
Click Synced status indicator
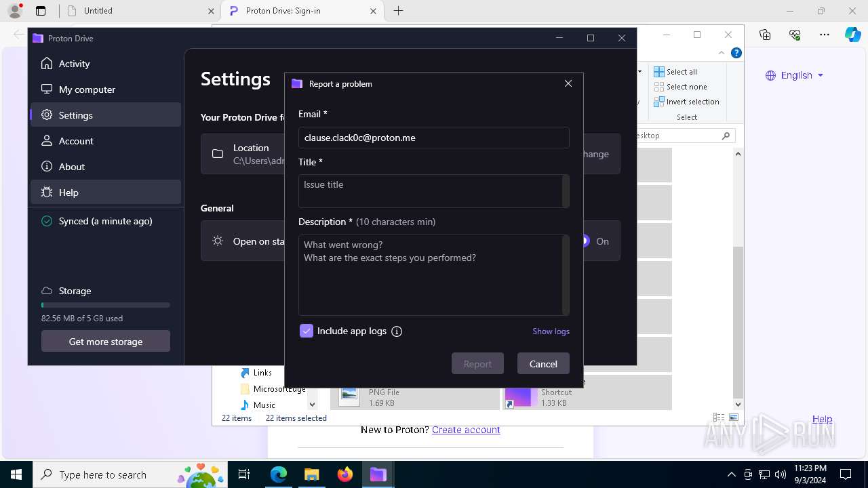(x=96, y=221)
